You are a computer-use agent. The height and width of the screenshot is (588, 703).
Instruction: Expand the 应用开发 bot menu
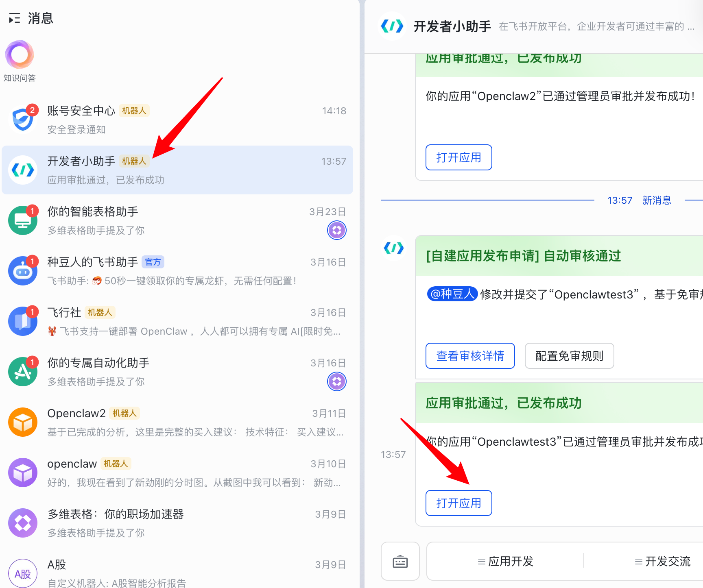click(x=505, y=562)
